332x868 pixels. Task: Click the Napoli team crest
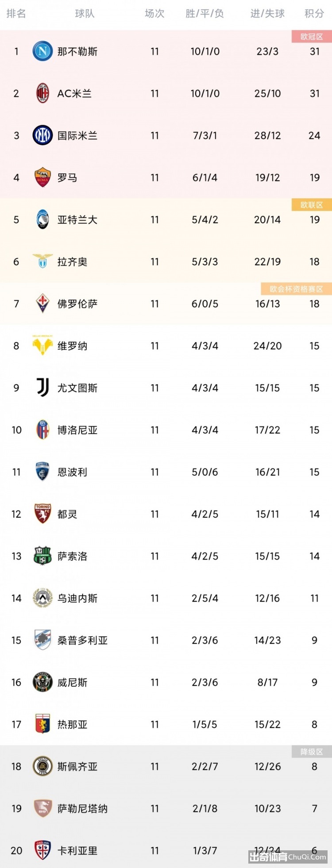click(43, 51)
